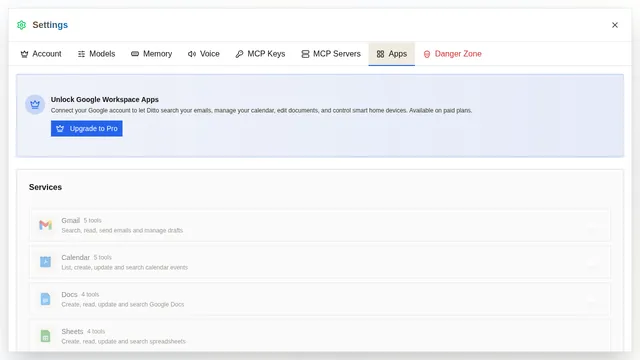Click the Calendar service icon
Image resolution: width=640 pixels, height=360 pixels.
point(45,262)
